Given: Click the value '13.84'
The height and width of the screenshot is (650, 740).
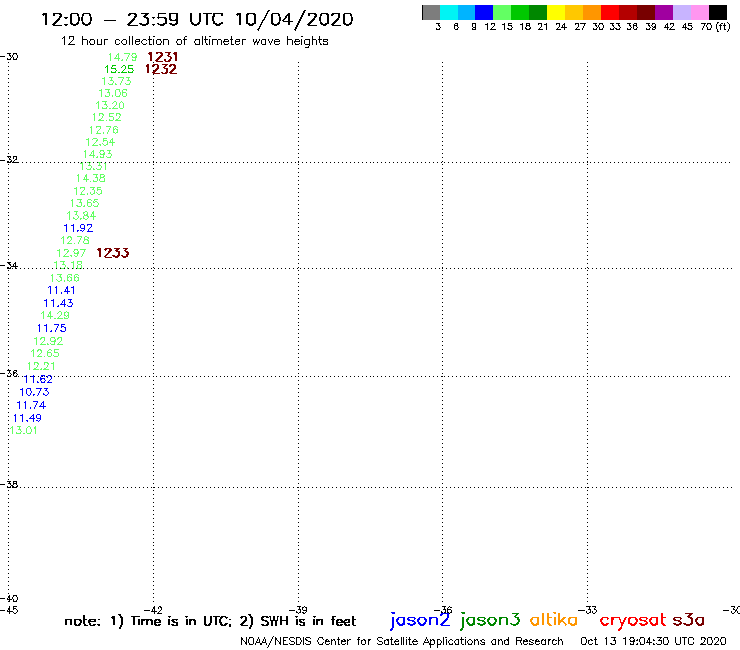Looking at the screenshot, I should pos(81,216).
